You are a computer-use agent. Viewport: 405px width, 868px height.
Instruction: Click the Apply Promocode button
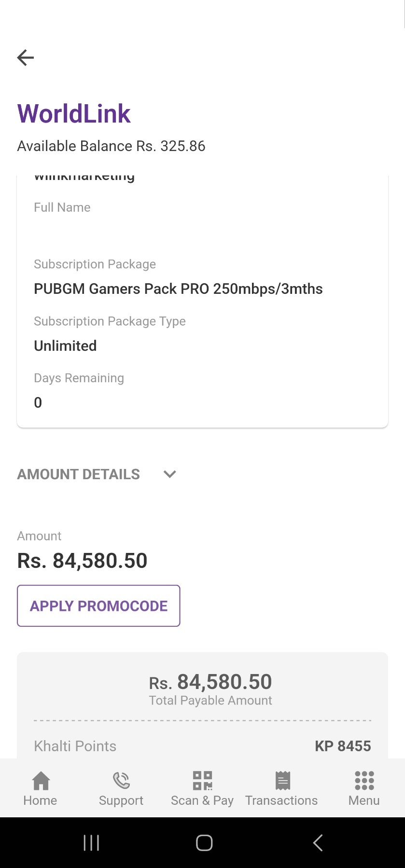point(98,606)
